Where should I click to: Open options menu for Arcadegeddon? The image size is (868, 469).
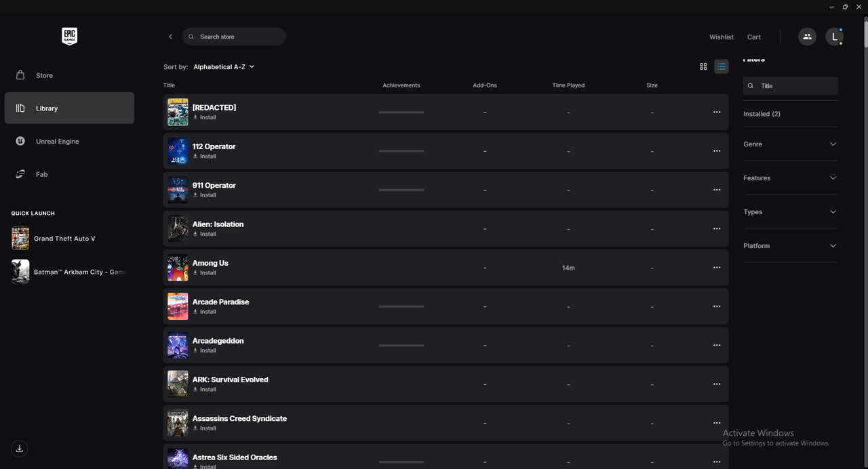tap(717, 346)
